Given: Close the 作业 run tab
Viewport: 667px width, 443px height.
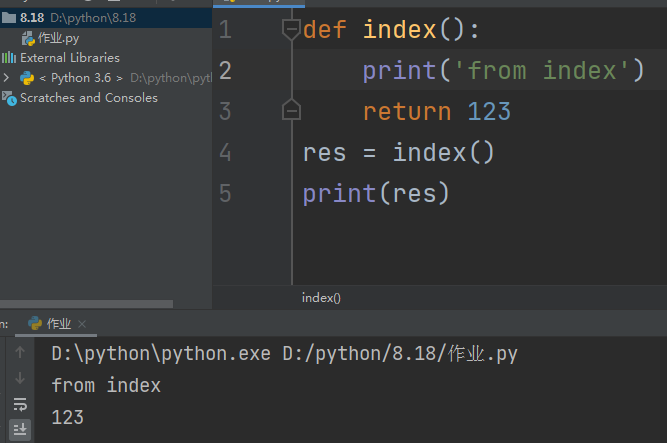Looking at the screenshot, I should point(82,324).
